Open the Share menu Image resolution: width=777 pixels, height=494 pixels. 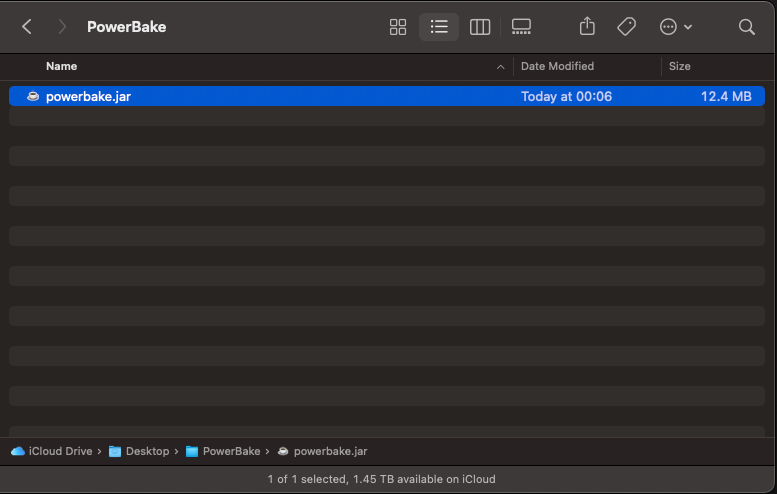click(x=588, y=27)
